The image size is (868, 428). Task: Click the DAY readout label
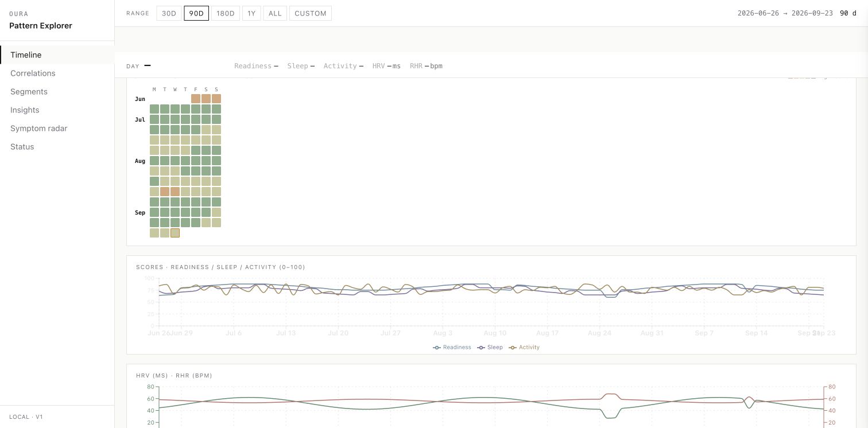click(x=133, y=66)
